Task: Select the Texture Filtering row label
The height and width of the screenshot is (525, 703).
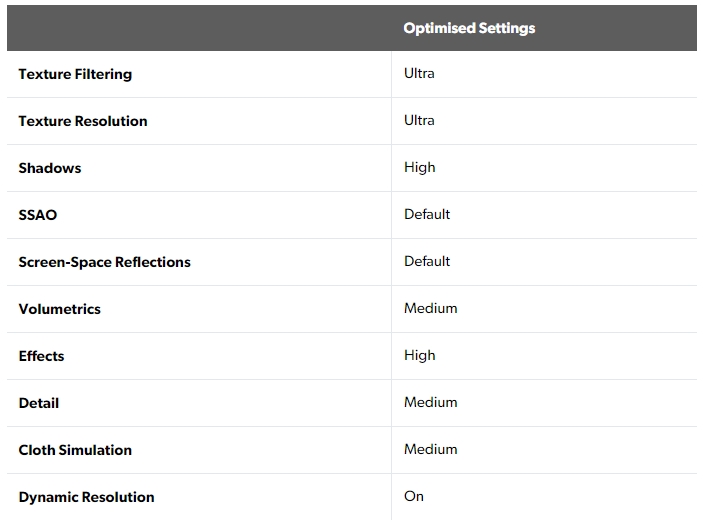Action: pyautogui.click(x=75, y=74)
